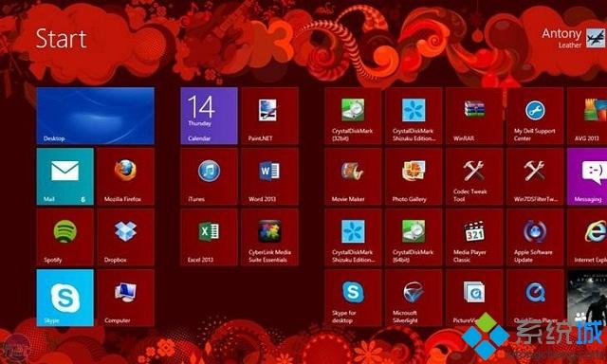Image resolution: width=607 pixels, height=364 pixels.
Task: Open PictureViewer tile
Action: pyautogui.click(x=474, y=298)
